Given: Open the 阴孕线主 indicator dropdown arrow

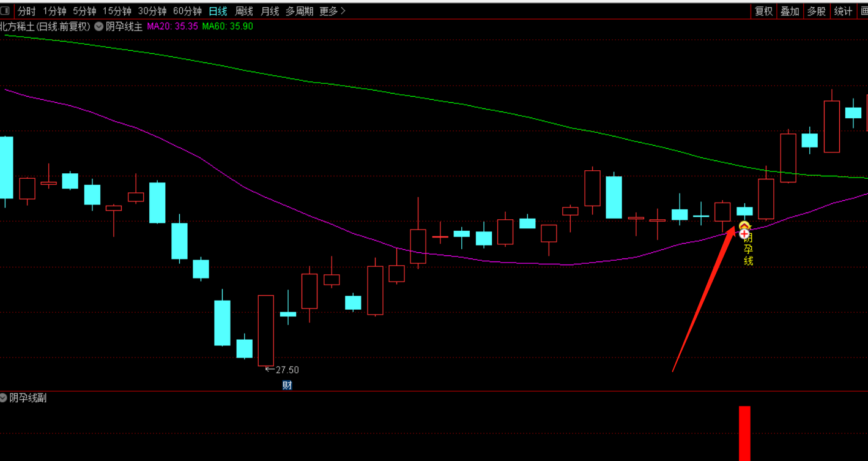Looking at the screenshot, I should (x=98, y=26).
